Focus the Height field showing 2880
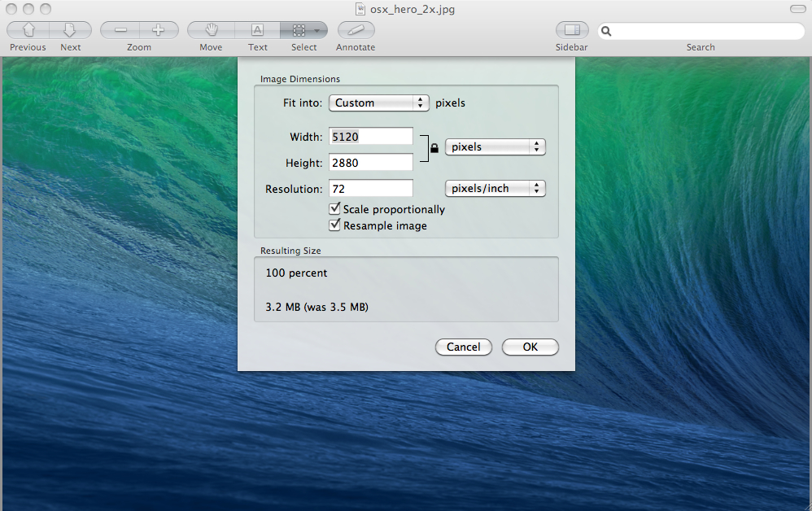This screenshot has width=812, height=511. [x=371, y=163]
